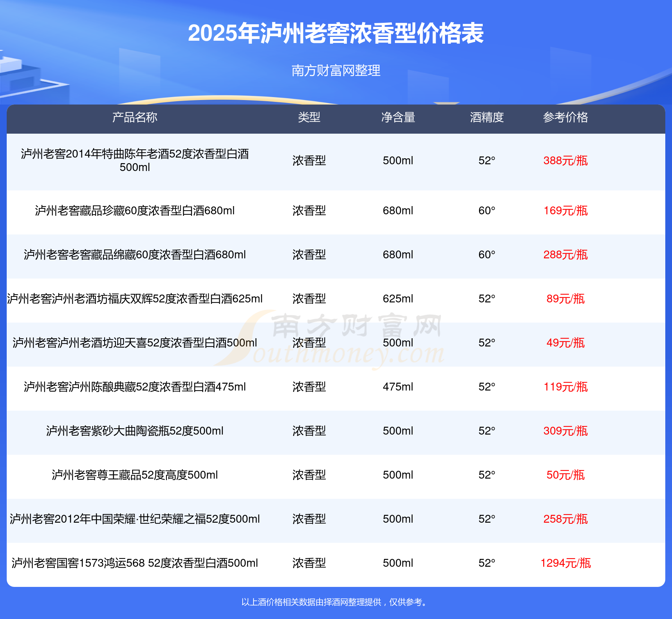Select "浓香型" in the 169元 row

309,211
